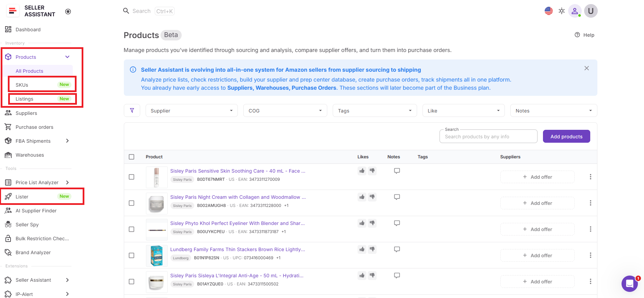The width and height of the screenshot is (644, 298).
Task: Open more options for Sisley Night Cream row
Action: tap(590, 203)
